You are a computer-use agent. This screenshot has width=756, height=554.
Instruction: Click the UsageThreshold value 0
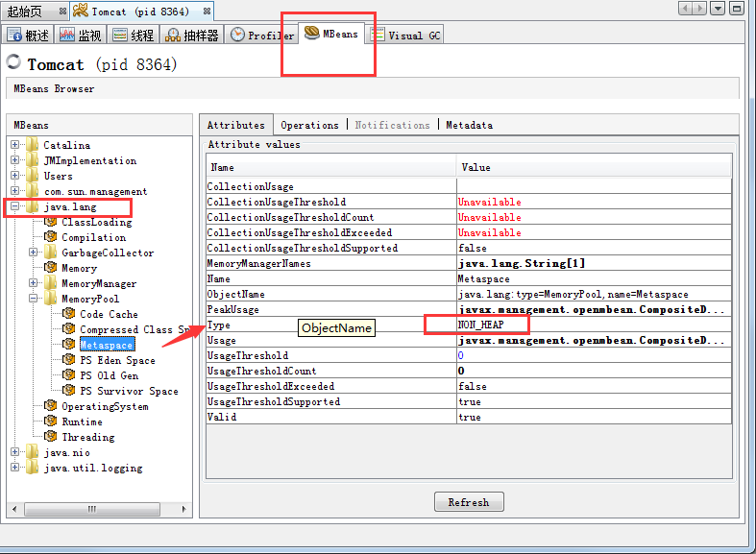(x=461, y=355)
